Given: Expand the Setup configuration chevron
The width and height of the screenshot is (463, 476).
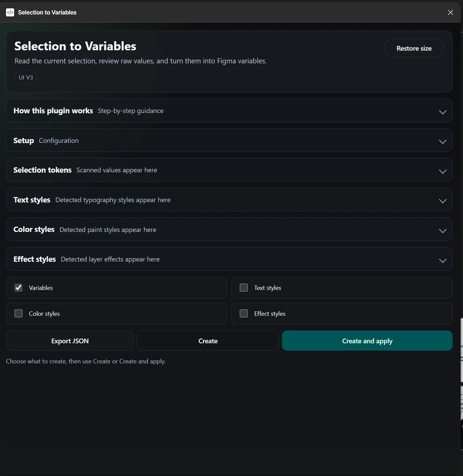Looking at the screenshot, I should (443, 141).
